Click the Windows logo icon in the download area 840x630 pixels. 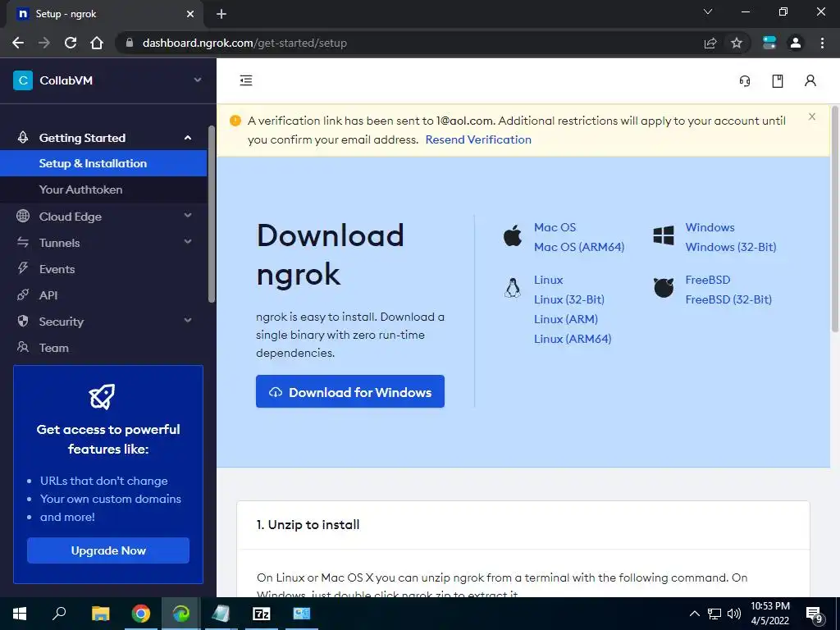pyautogui.click(x=663, y=235)
